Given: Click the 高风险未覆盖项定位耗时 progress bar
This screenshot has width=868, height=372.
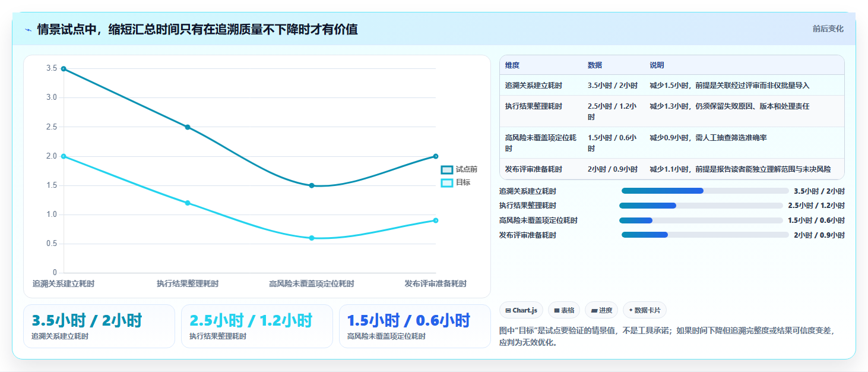Looking at the screenshot, I should coord(701,220).
